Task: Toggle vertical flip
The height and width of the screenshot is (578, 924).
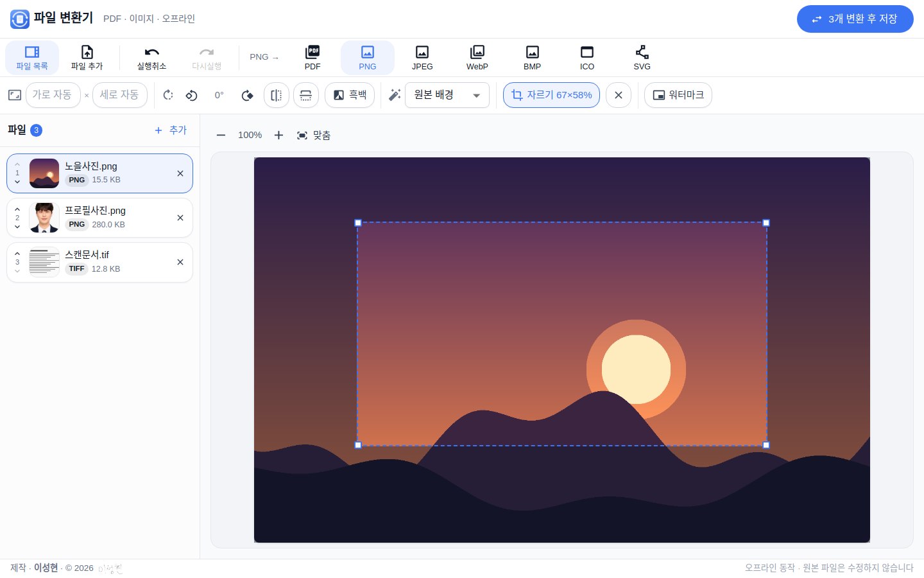Action: coord(306,95)
